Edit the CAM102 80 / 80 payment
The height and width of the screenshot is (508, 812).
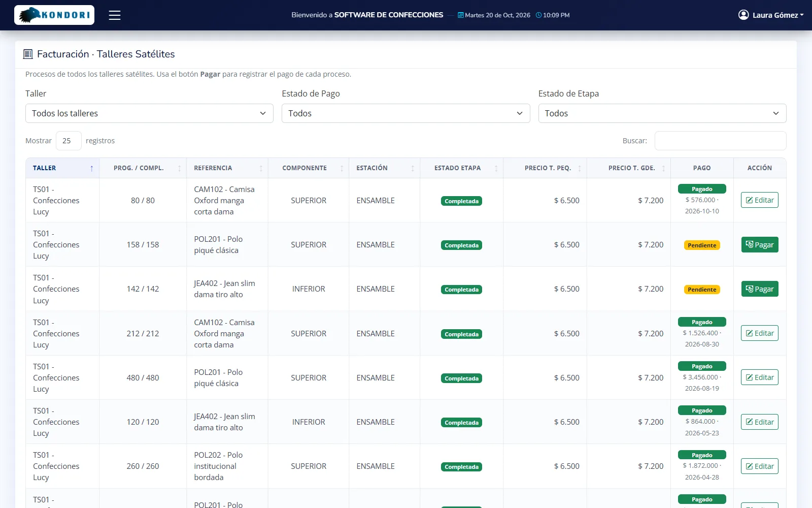pos(760,200)
